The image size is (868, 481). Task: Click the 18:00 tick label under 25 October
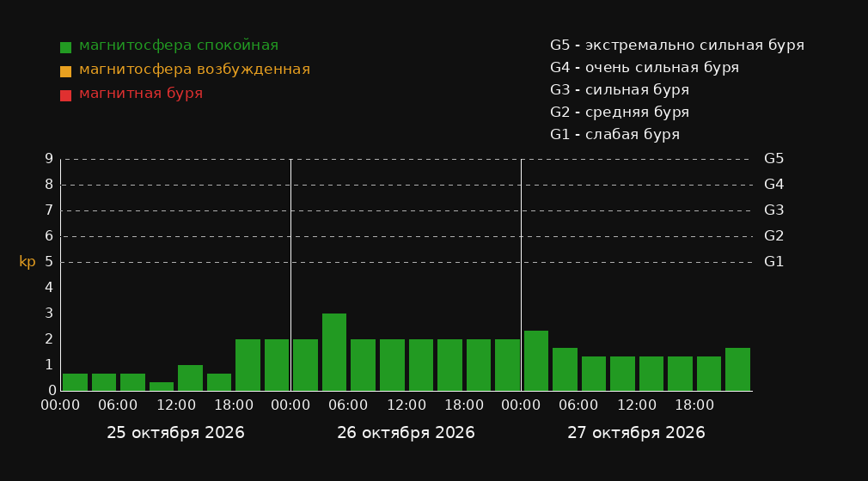pyautogui.click(x=234, y=405)
